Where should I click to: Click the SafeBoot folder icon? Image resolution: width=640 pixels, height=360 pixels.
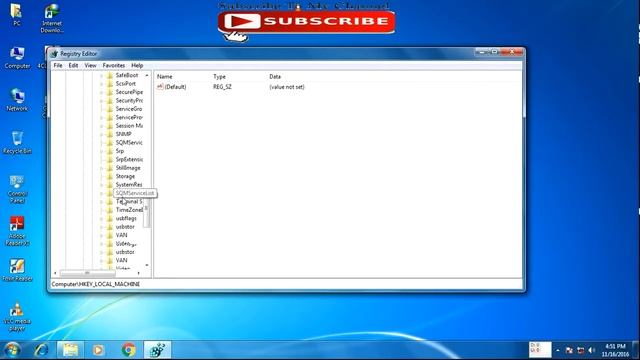pyautogui.click(x=110, y=75)
